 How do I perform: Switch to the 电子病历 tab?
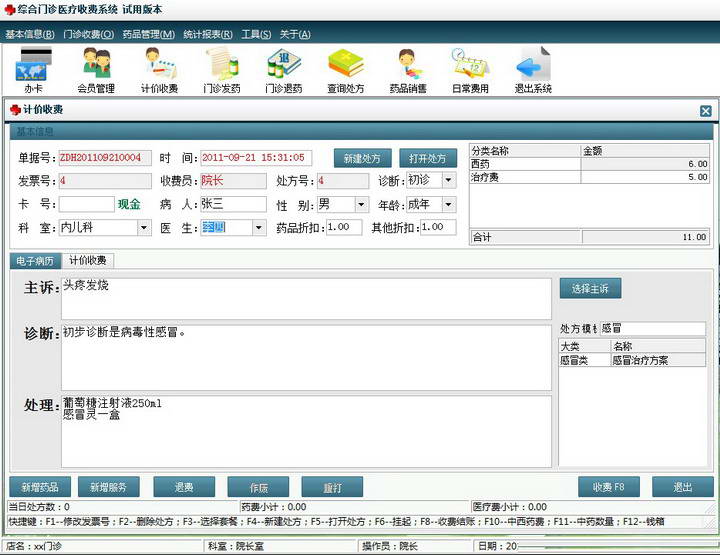click(35, 261)
